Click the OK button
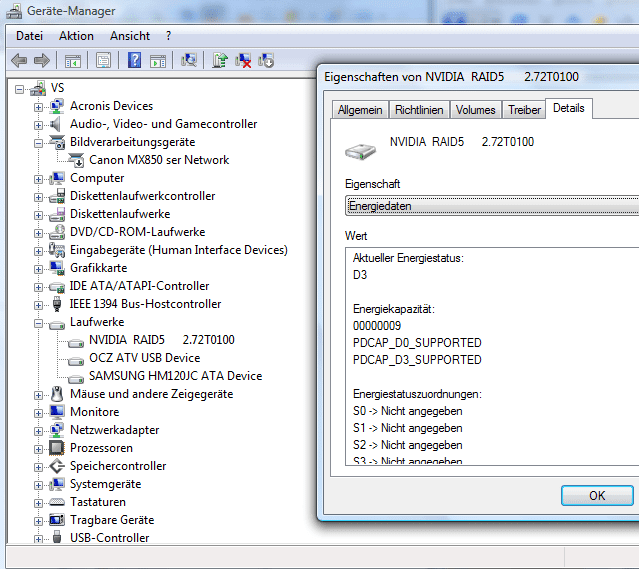This screenshot has height=569, width=639. pyautogui.click(x=597, y=496)
